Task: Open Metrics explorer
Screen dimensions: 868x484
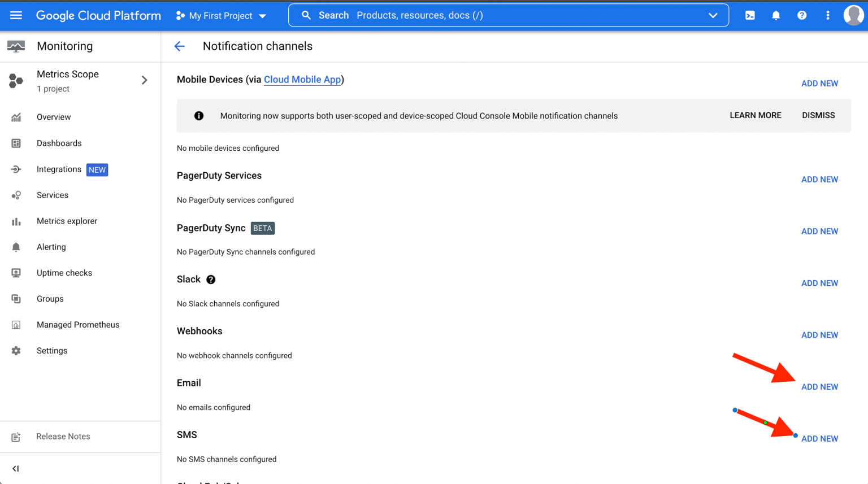Action: 67,221
